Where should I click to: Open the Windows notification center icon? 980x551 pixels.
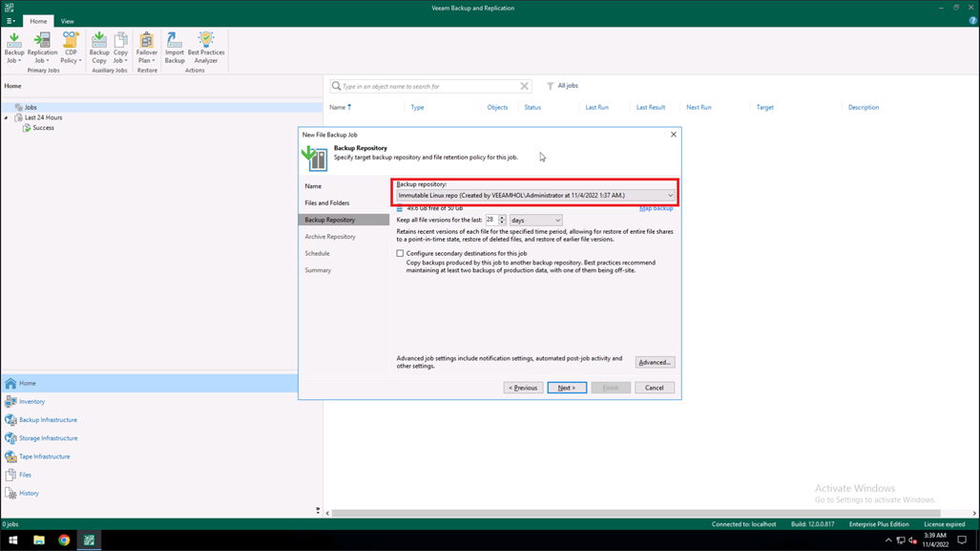pos(962,540)
